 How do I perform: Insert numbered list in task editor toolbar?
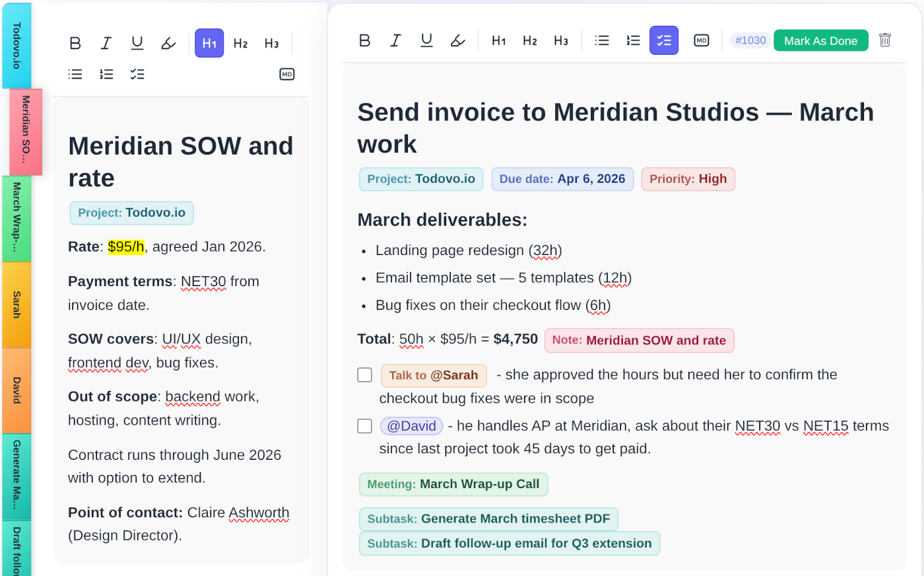pos(633,40)
